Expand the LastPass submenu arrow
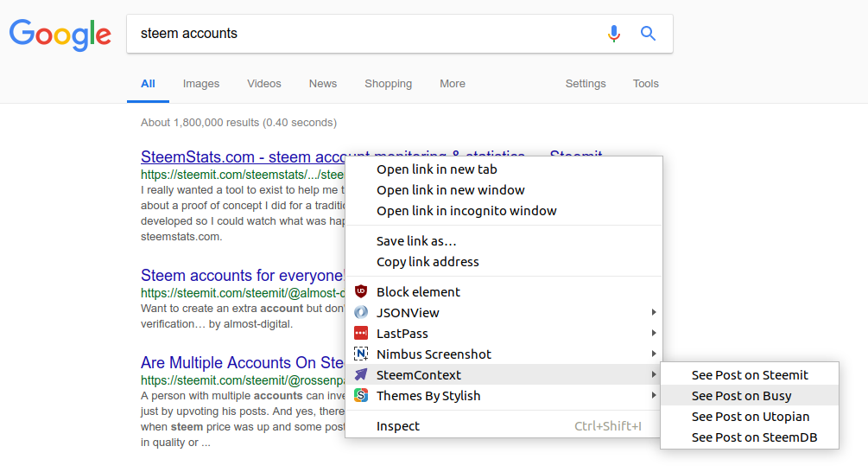Image resolution: width=868 pixels, height=472 pixels. 654,334
